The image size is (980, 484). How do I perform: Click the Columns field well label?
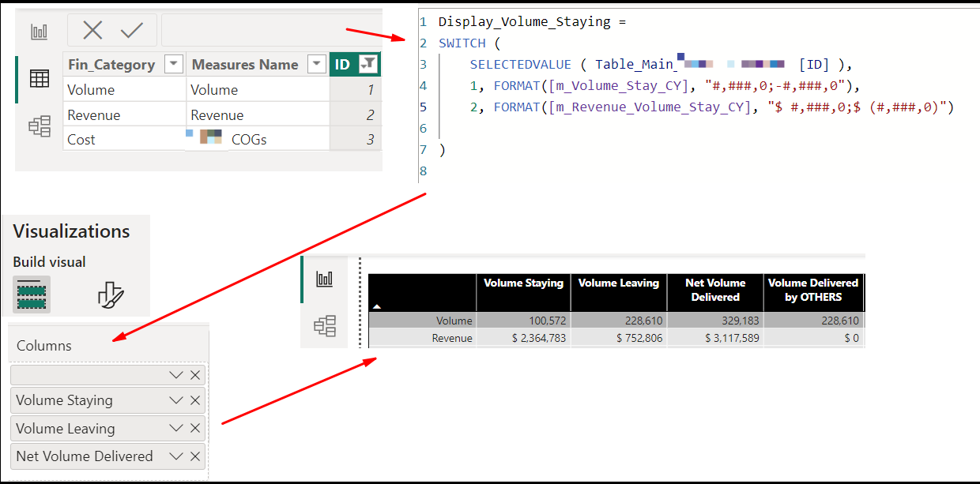pos(44,346)
